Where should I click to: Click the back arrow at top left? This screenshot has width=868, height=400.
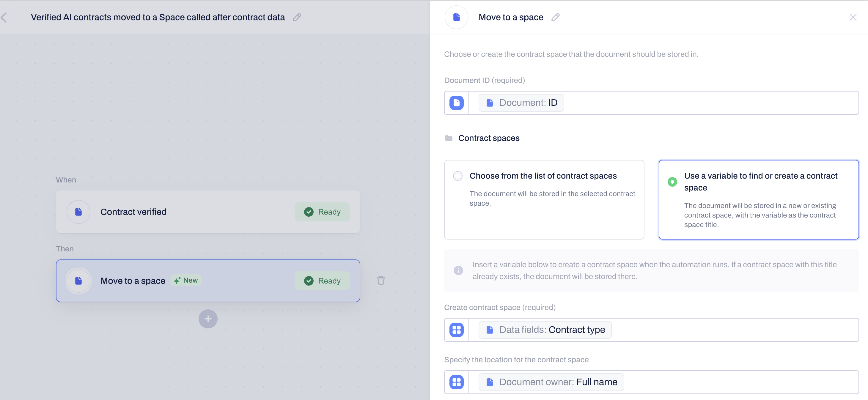(4, 17)
